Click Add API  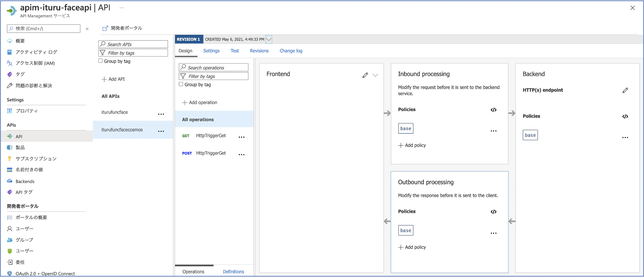click(113, 79)
